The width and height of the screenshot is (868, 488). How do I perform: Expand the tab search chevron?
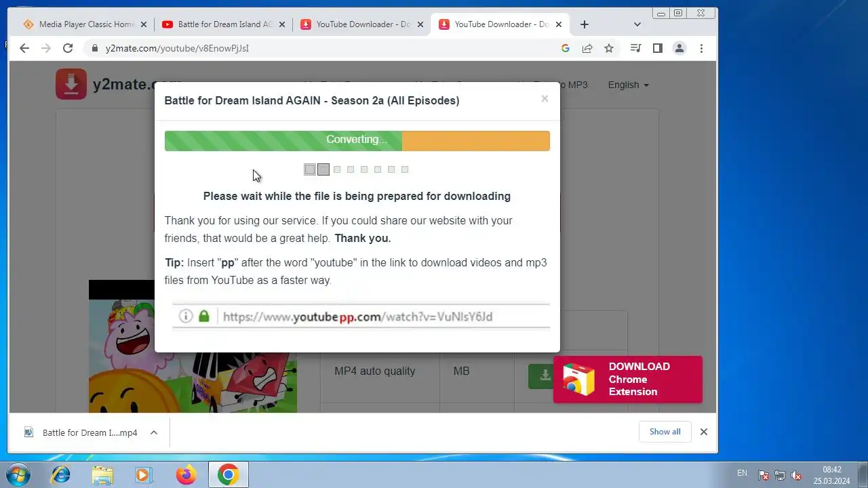click(637, 24)
